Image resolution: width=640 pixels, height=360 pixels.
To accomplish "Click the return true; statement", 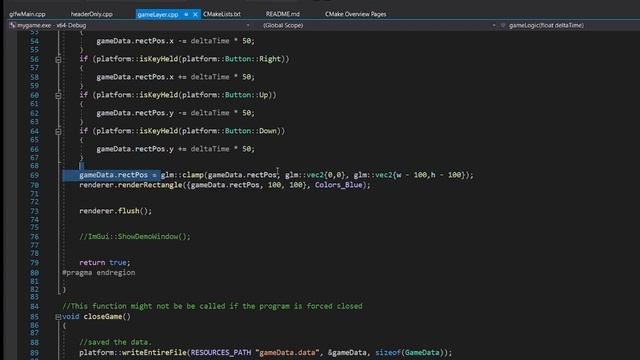I will (105, 262).
